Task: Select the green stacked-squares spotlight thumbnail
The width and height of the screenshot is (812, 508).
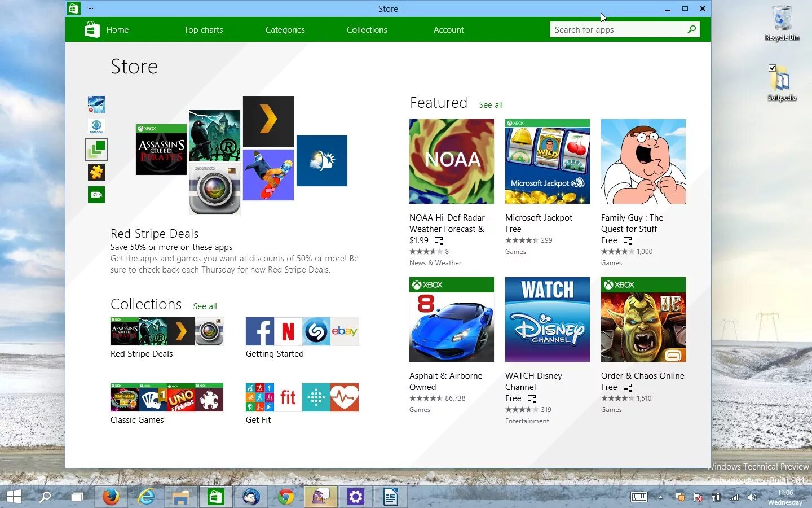Action: click(x=96, y=150)
